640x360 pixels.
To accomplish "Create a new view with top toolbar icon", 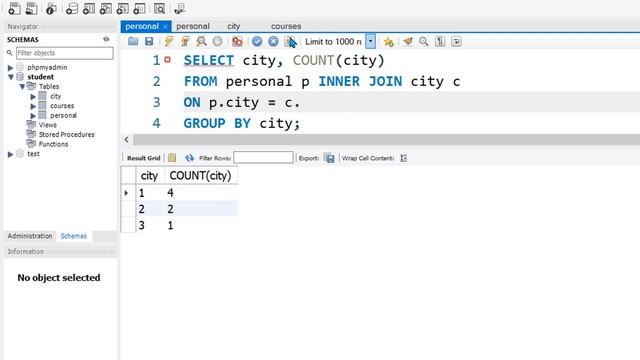I will 106,9.
